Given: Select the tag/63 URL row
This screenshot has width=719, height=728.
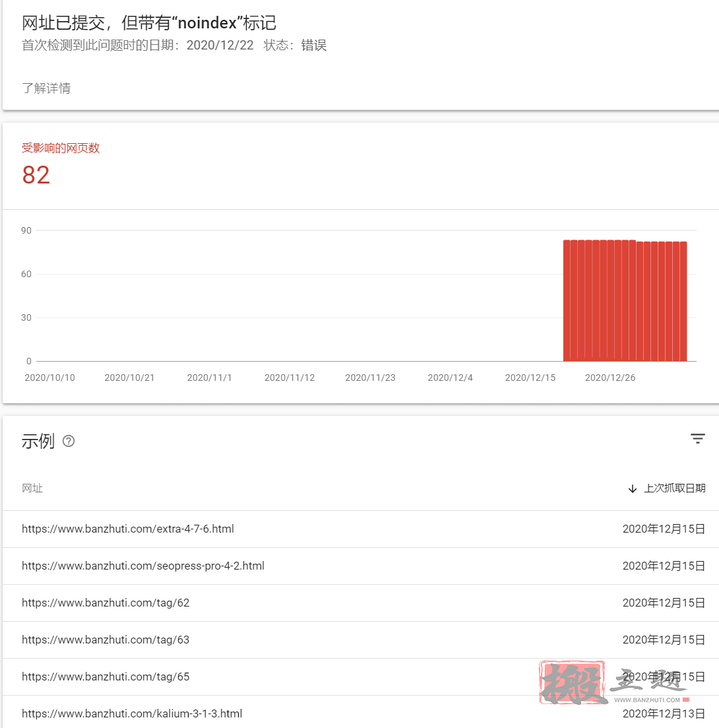Looking at the screenshot, I should click(x=361, y=640).
